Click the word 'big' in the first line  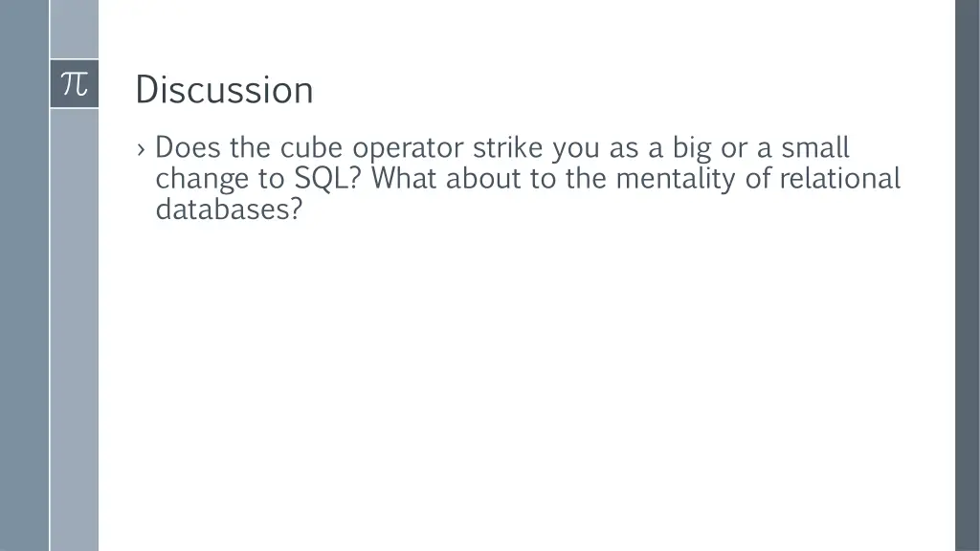[692, 148]
